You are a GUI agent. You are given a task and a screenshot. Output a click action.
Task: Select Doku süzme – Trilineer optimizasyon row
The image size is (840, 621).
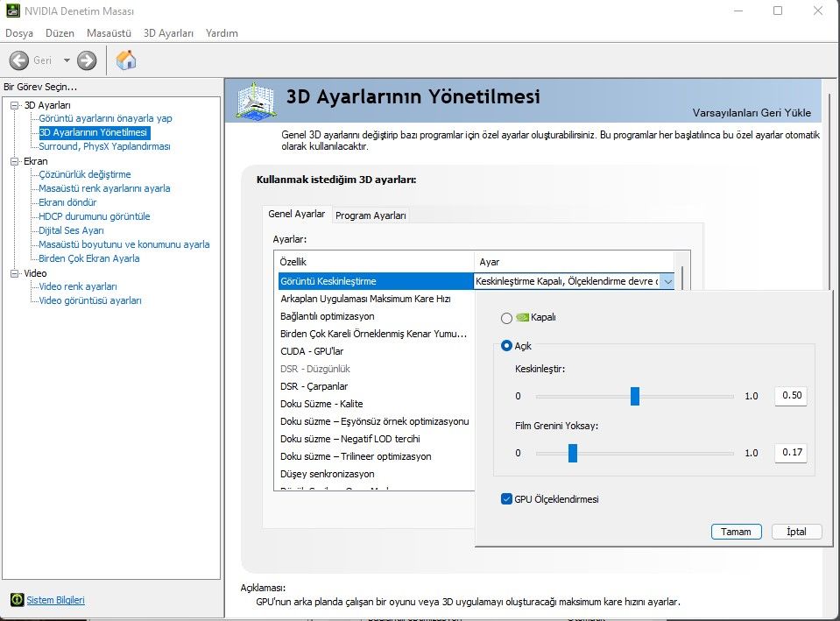point(376,456)
